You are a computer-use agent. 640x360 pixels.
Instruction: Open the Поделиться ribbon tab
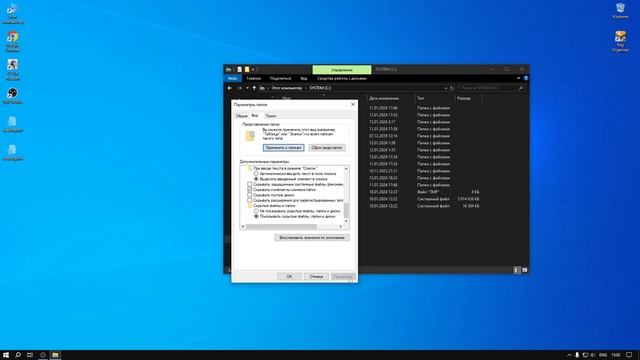280,78
